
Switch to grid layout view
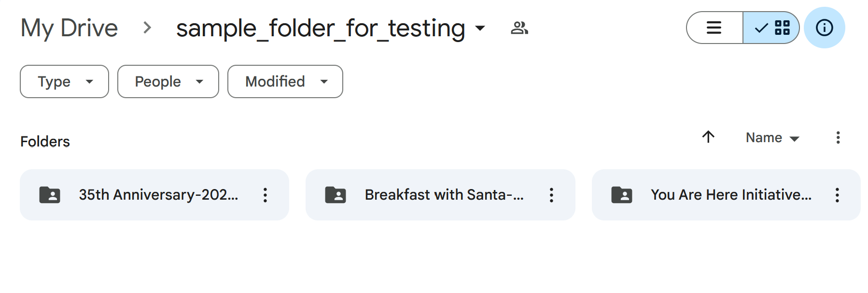771,28
